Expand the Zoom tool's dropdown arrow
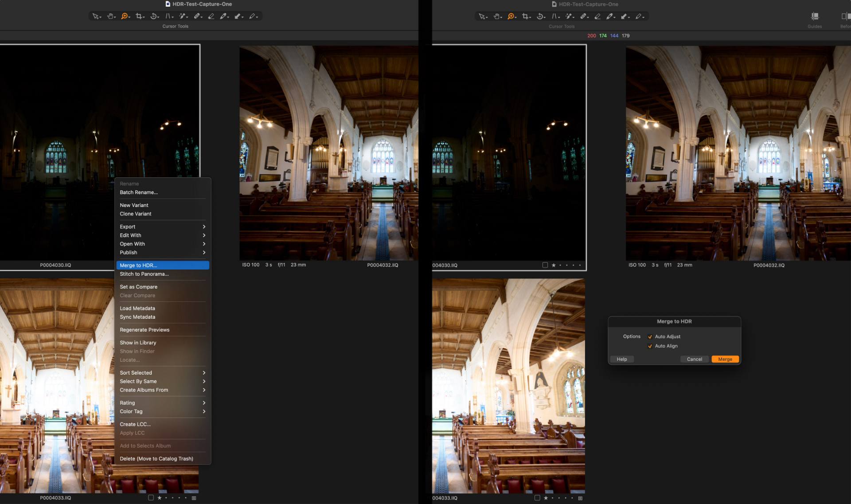Viewport: 851px width, 504px height. [130, 18]
